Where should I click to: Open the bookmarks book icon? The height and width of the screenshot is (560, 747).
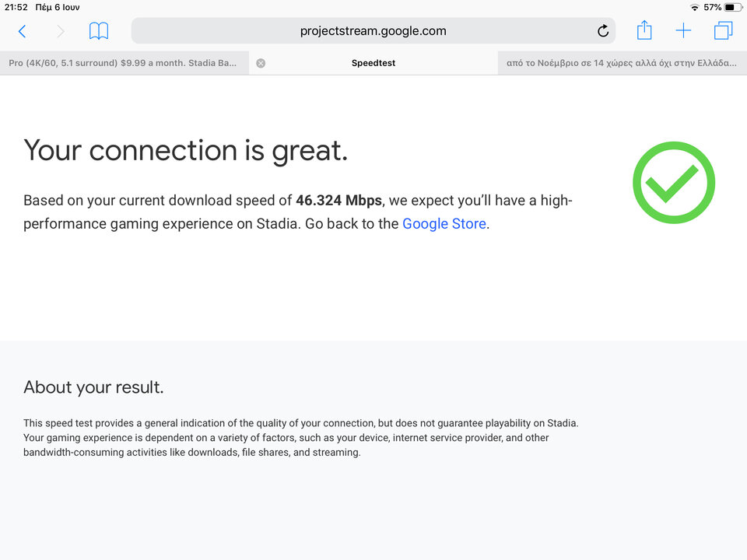[99, 31]
